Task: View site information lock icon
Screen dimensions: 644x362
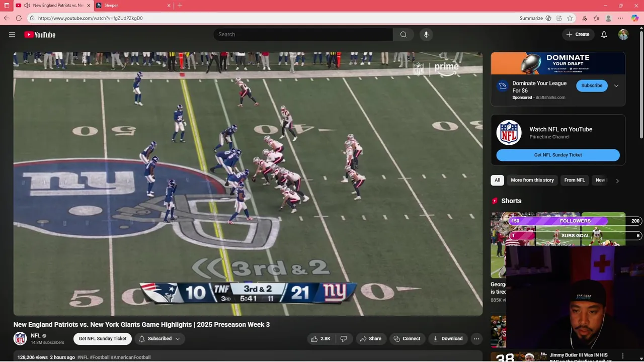Action: (32, 18)
